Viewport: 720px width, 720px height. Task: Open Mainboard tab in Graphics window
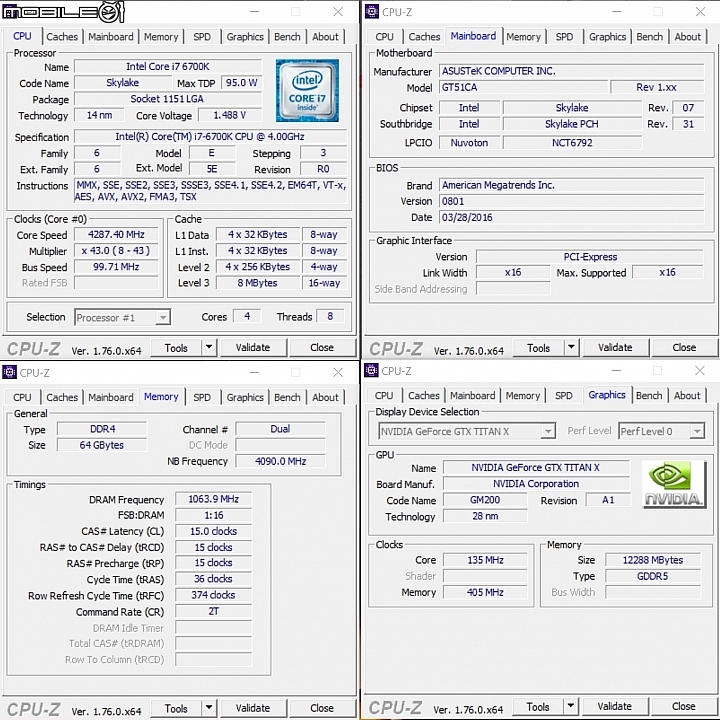(x=472, y=395)
